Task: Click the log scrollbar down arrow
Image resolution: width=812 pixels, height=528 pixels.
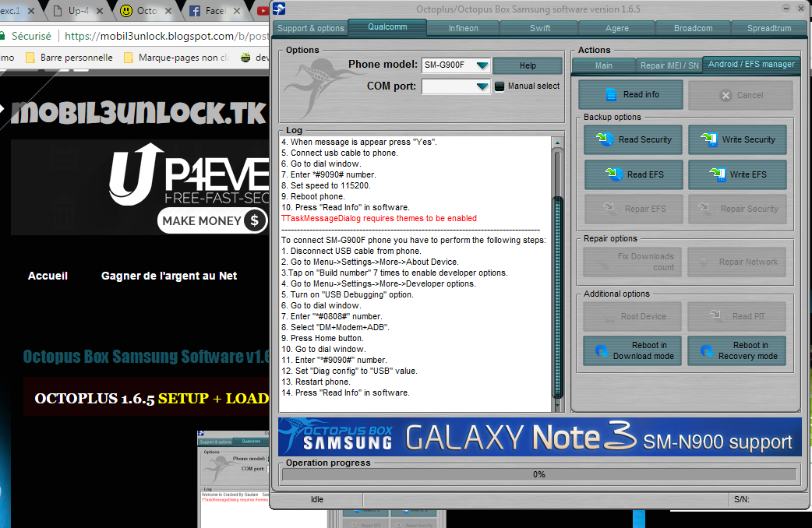Action: pyautogui.click(x=557, y=407)
